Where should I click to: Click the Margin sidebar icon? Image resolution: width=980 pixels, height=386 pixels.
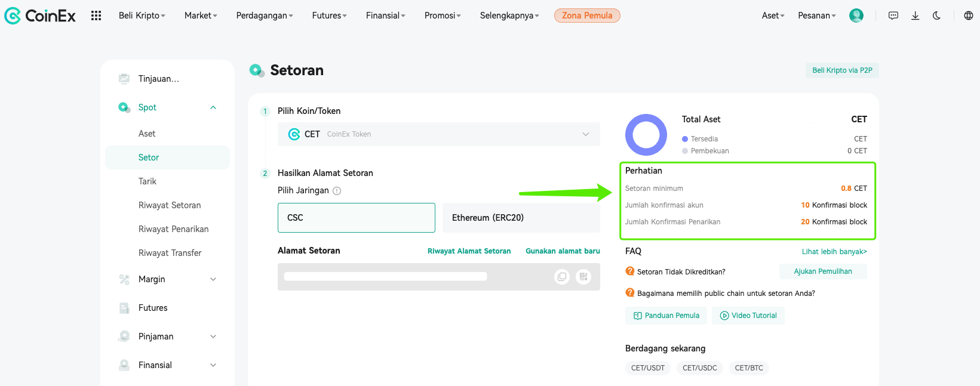point(124,279)
